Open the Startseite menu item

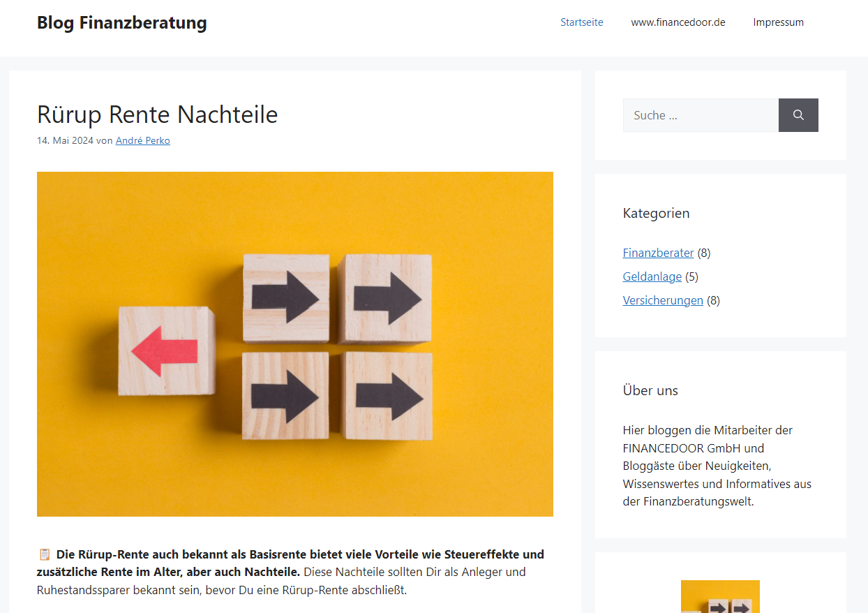(x=581, y=22)
